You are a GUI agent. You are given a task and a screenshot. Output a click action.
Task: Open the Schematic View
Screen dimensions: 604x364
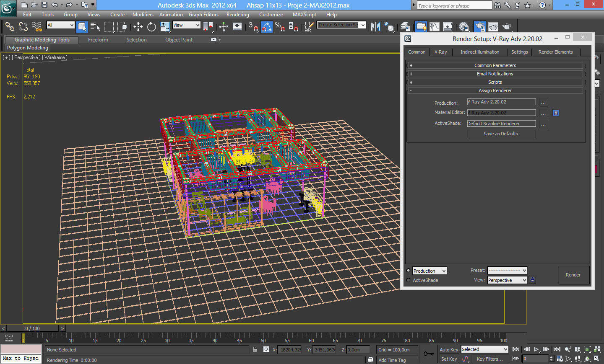pos(448,27)
